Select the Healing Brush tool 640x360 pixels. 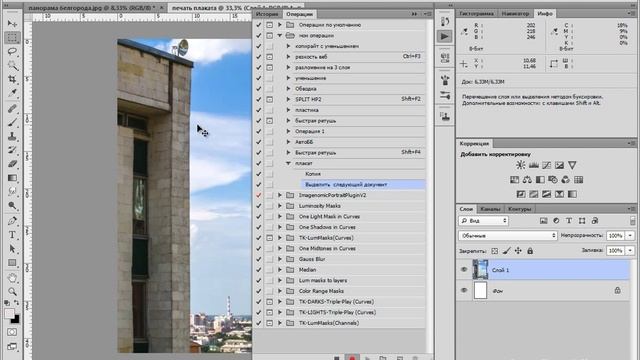click(12, 108)
